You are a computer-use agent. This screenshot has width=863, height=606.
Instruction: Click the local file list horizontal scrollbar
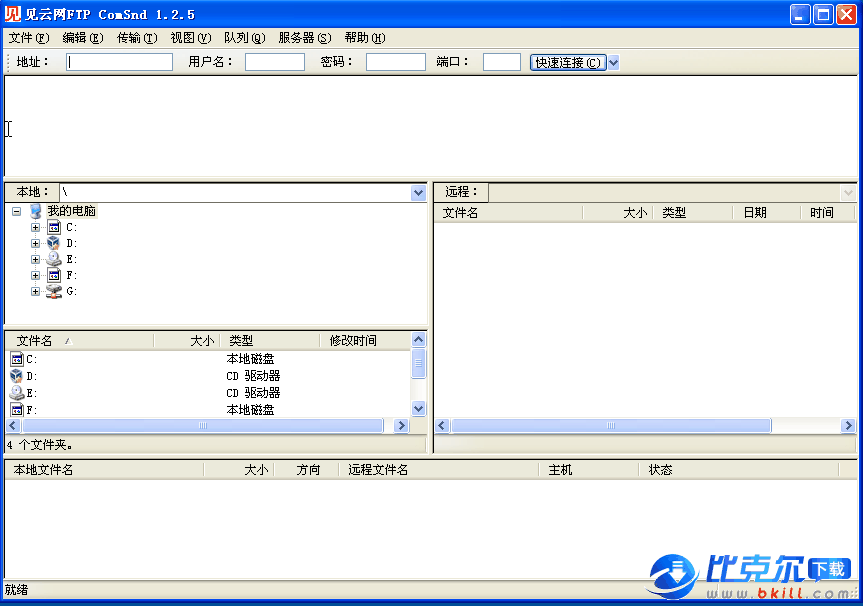point(203,425)
